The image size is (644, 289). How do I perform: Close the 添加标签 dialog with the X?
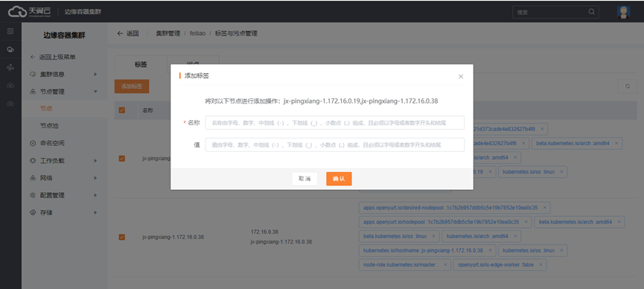(460, 77)
